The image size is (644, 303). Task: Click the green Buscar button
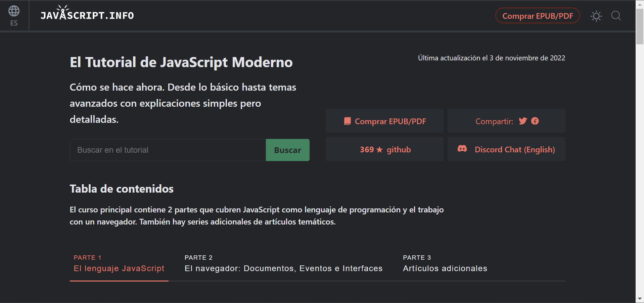[x=288, y=150]
